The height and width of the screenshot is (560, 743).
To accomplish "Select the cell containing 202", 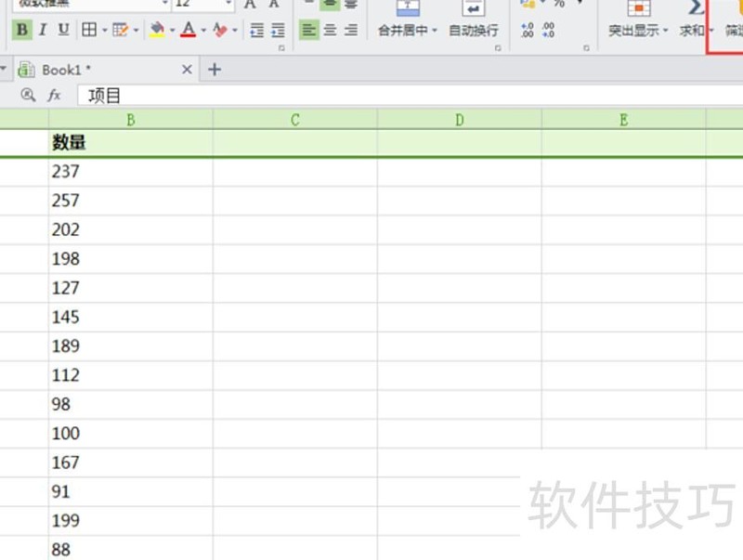I will (x=131, y=229).
